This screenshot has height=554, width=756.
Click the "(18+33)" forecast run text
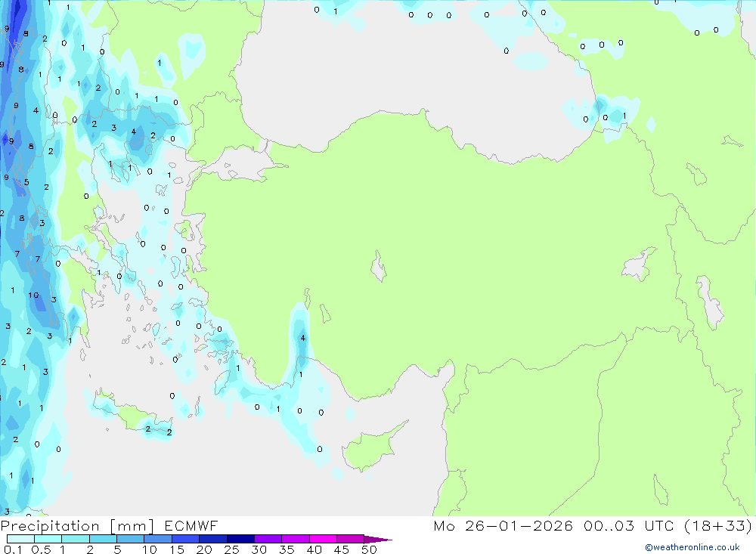tap(718, 526)
